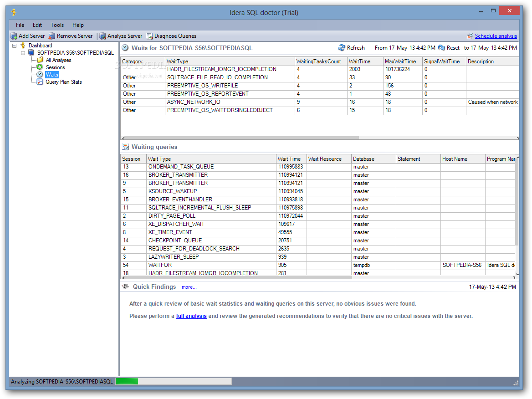532x399 pixels.
Task: Click the Diagnose Queries toolbar icon
Action: pos(149,36)
